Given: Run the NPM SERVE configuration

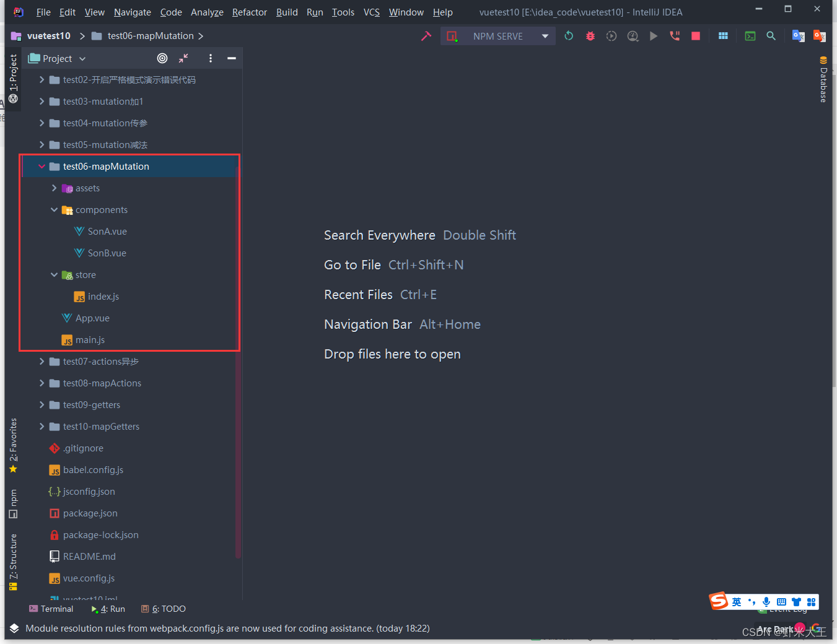Looking at the screenshot, I should (x=654, y=36).
